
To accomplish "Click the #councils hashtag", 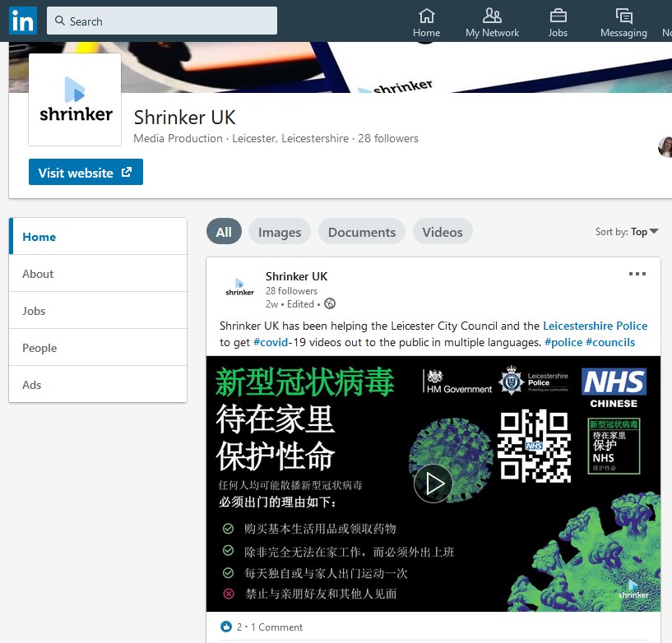I will coord(610,342).
